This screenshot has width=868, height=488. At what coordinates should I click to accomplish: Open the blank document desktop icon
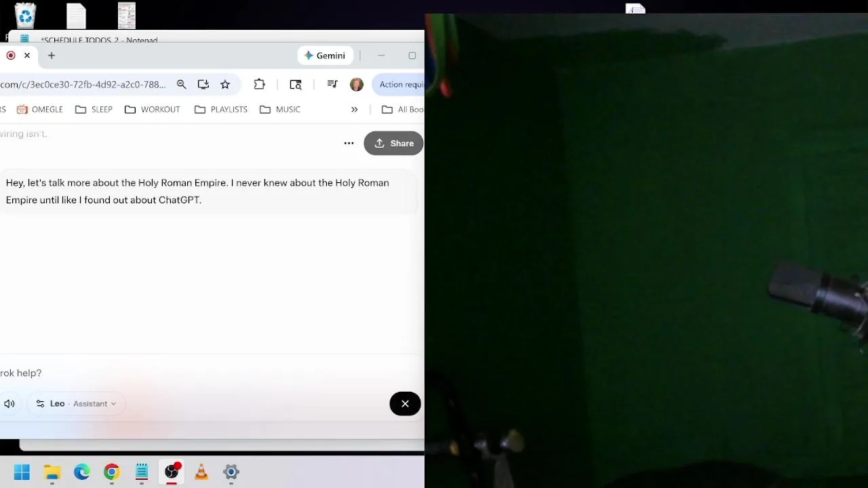tap(76, 16)
